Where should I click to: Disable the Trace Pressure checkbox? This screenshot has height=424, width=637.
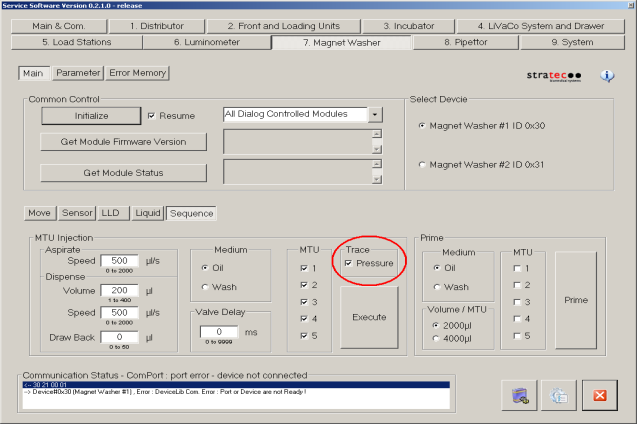(x=348, y=263)
